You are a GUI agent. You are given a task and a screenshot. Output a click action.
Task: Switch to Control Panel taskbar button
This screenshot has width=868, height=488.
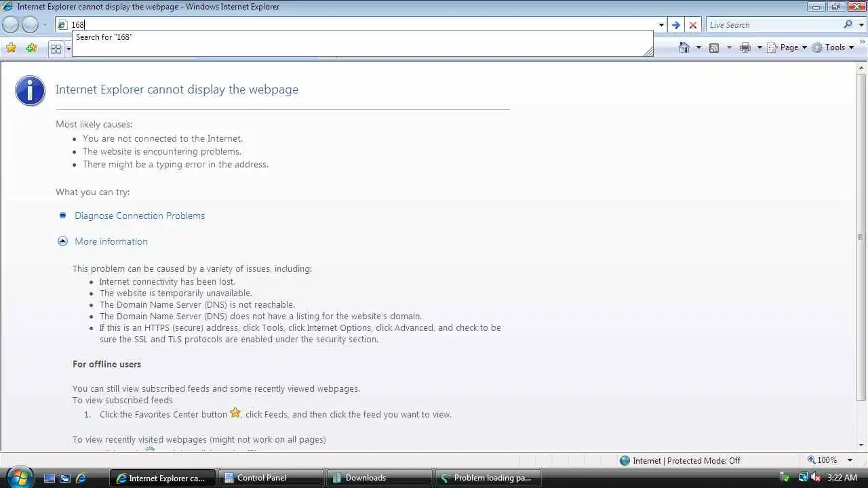tap(271, 478)
